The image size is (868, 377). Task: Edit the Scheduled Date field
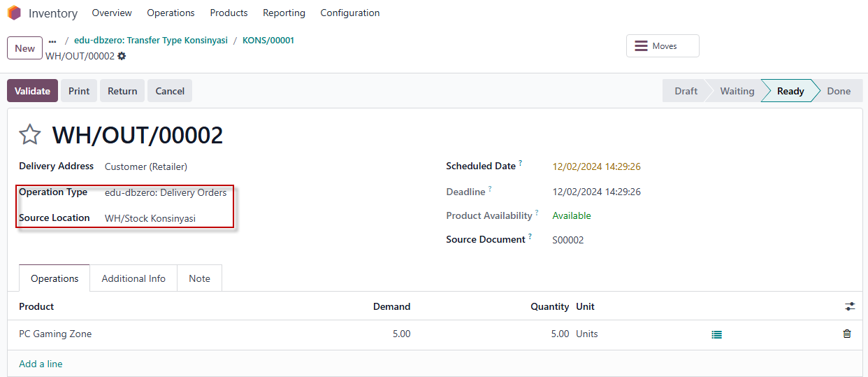597,167
